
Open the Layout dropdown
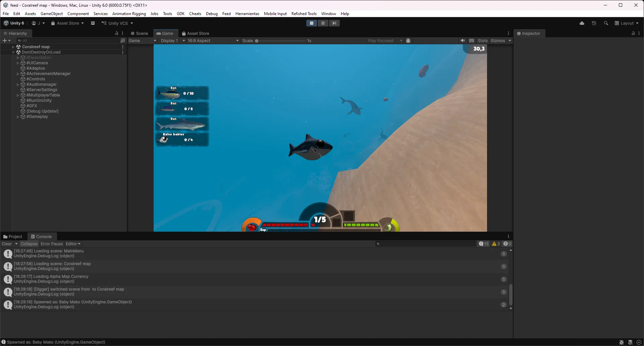tap(627, 23)
